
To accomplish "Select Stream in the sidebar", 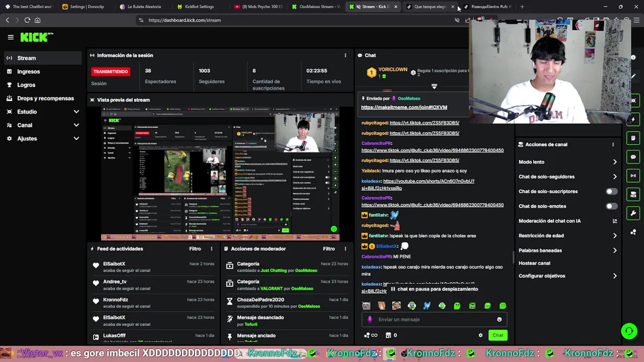I will pos(43,58).
